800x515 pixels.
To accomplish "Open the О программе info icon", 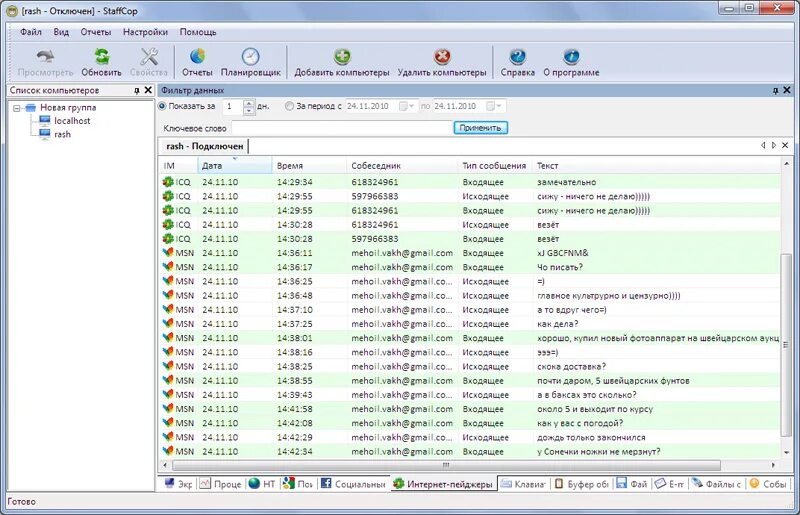I will (x=571, y=56).
